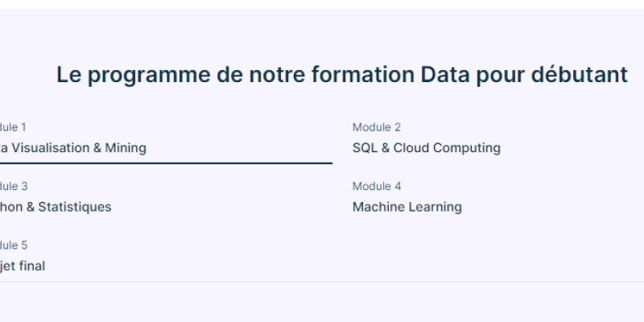The image size is (644, 322).
Task: Click the word Statistiques in Module 3 title
Action: pos(75,207)
